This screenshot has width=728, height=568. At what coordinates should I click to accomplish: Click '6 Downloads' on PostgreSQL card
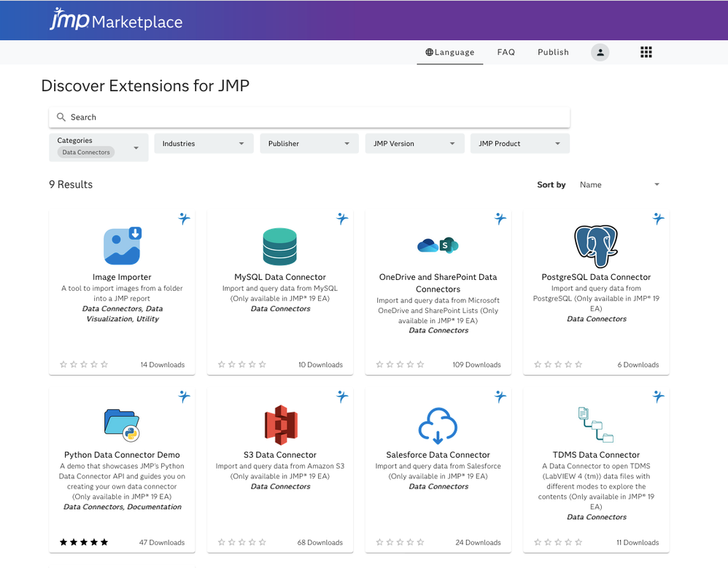(638, 365)
